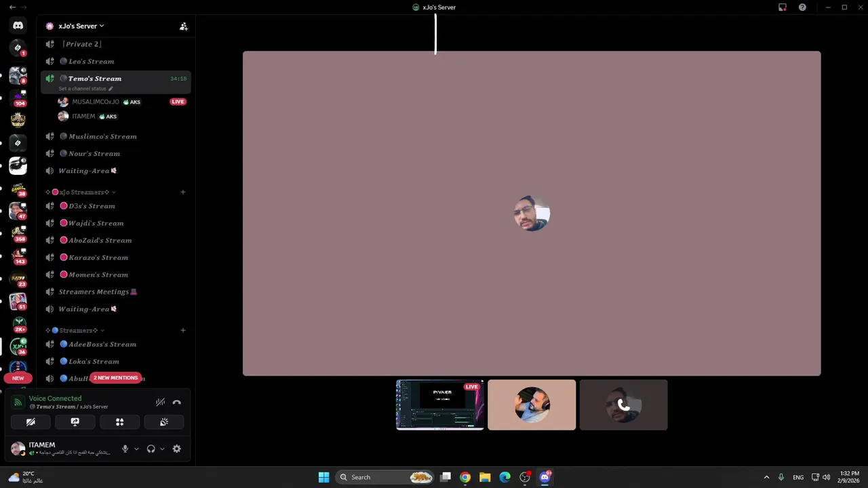Click the LIVE badge next to MUSALIMCOxJO
Screen dimensions: 868x488
[178, 102]
